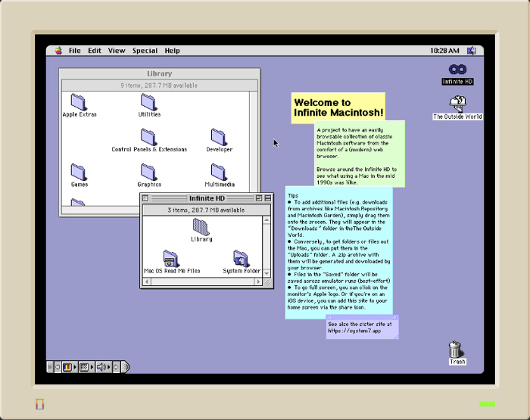530x420 pixels.
Task: Open the Apple menu
Action: pyautogui.click(x=58, y=51)
